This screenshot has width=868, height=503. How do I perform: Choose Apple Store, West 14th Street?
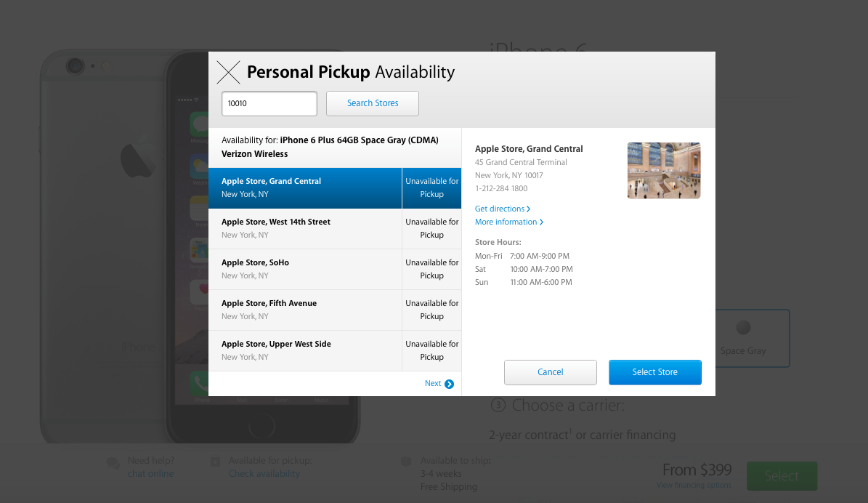pos(305,229)
